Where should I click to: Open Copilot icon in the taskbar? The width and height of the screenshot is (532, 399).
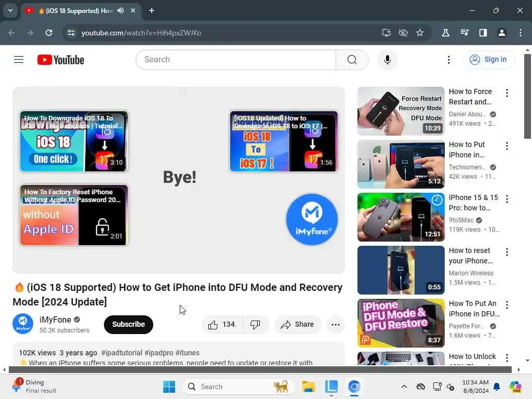tap(515, 387)
